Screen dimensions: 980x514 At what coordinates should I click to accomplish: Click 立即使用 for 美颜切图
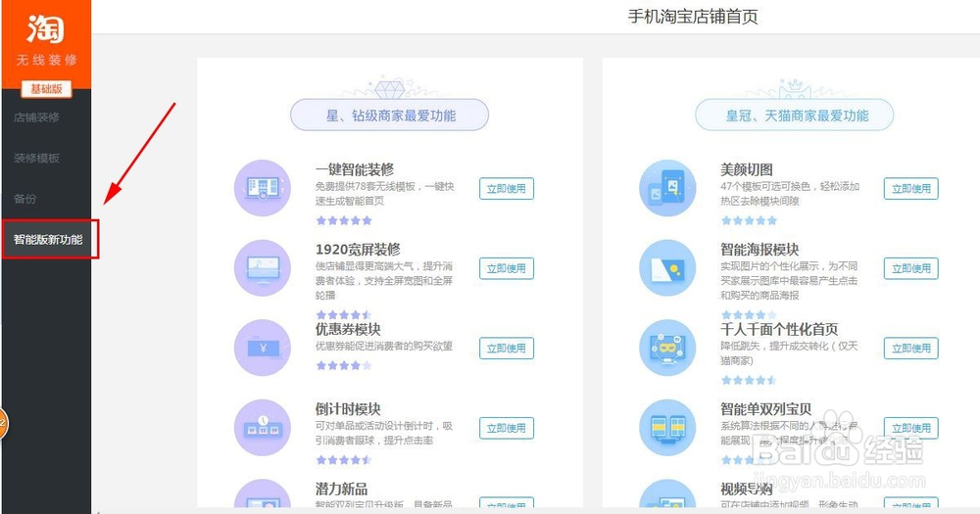pos(911,189)
